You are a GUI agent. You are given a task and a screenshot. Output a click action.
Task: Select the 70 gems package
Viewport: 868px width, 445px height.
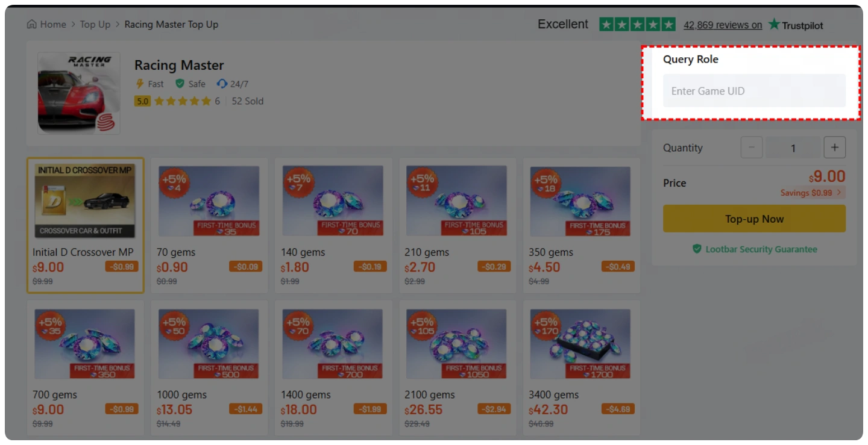click(209, 225)
